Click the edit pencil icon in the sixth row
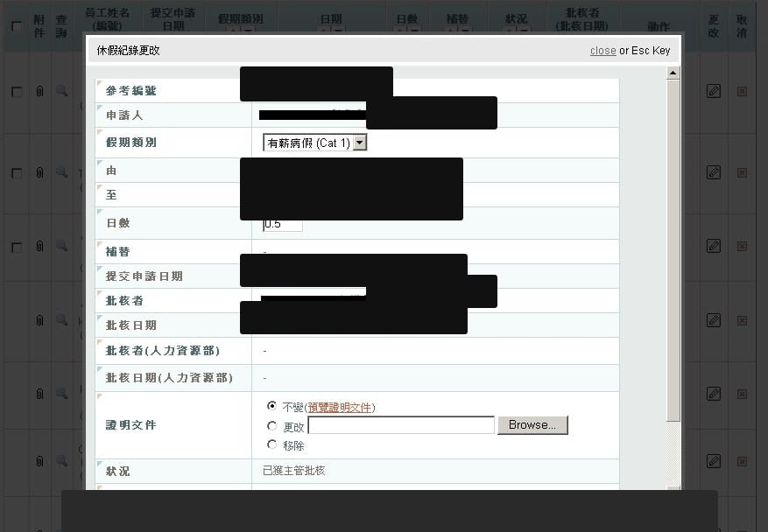Image resolution: width=768 pixels, height=532 pixels. (x=714, y=461)
